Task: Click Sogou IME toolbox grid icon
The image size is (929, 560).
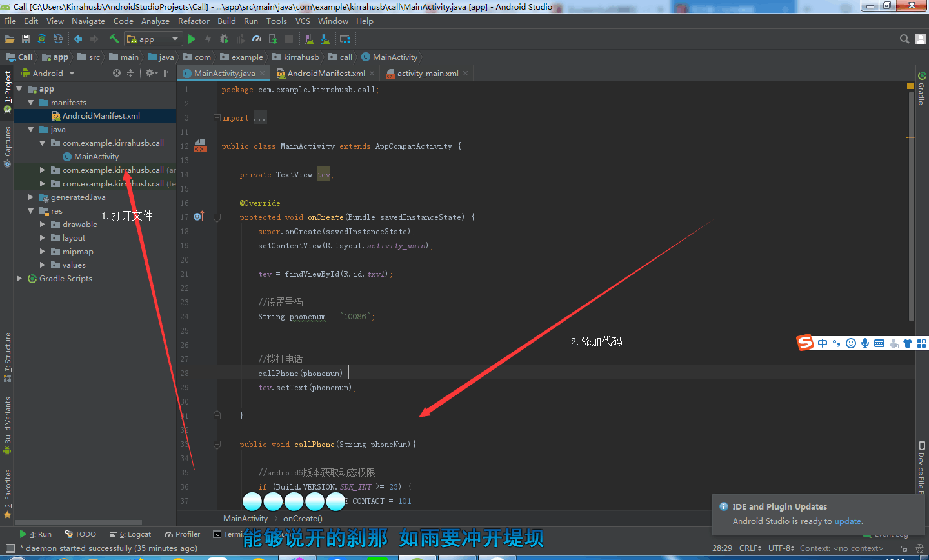Action: [922, 343]
